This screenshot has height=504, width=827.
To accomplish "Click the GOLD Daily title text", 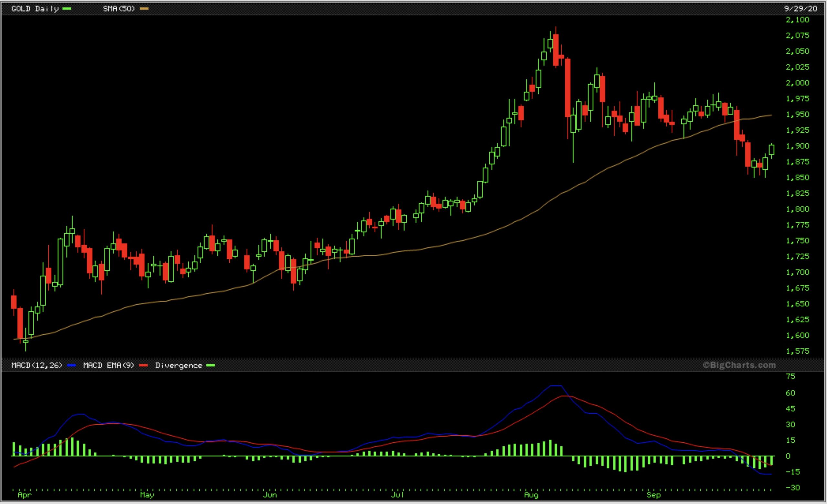I will coord(35,9).
